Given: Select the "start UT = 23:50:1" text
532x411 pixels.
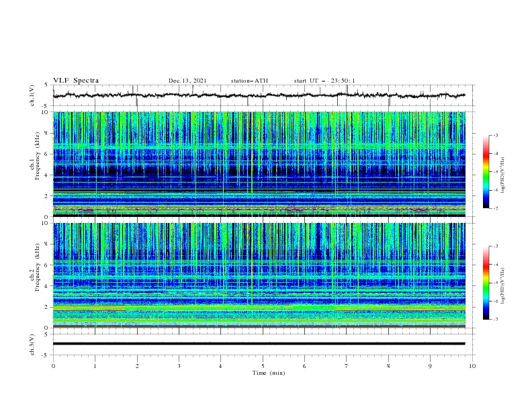Looking at the screenshot, I should coord(324,81).
